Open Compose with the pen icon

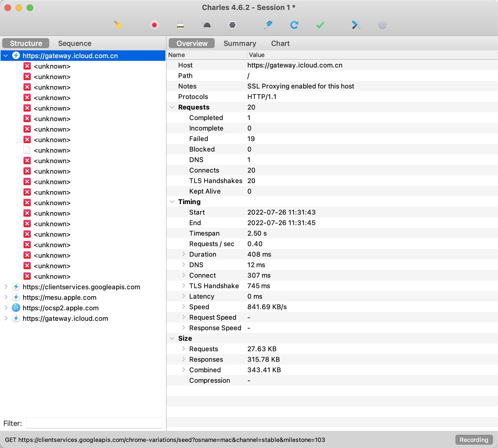(x=268, y=25)
